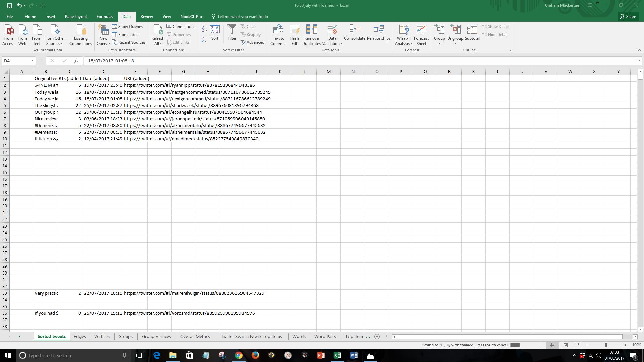Click the Relationships icon

coord(378,33)
